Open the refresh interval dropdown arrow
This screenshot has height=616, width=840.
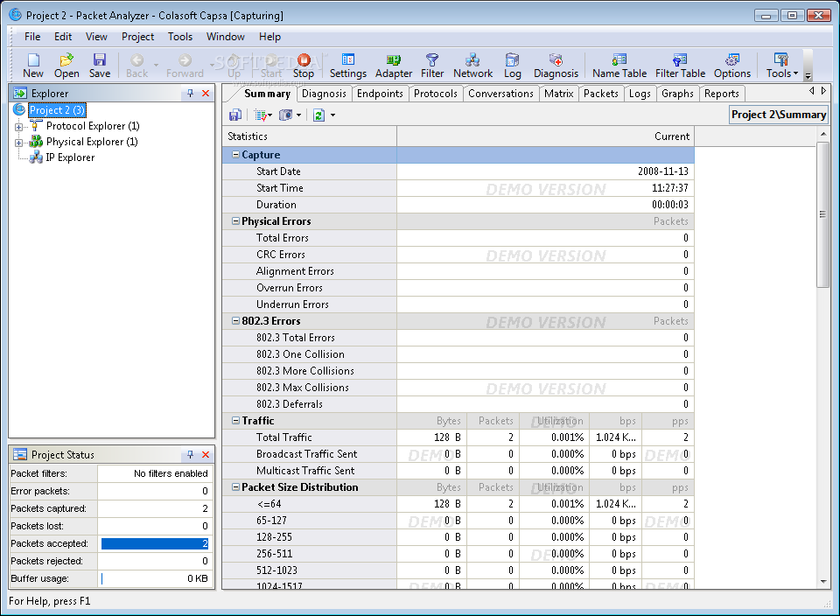pos(332,115)
